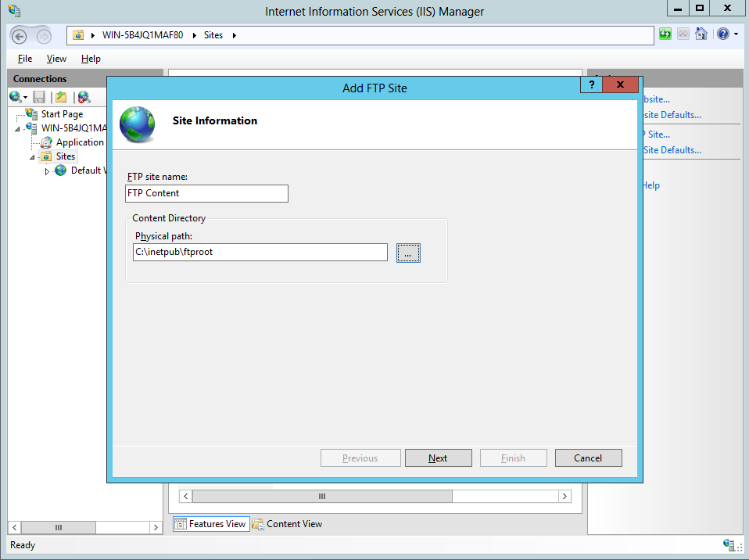Select the Start Page tree node

61,114
